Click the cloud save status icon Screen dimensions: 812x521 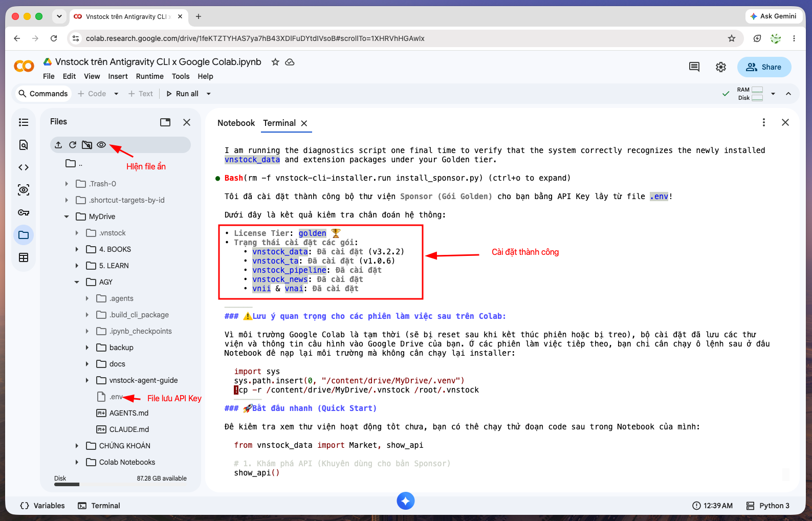coord(290,62)
